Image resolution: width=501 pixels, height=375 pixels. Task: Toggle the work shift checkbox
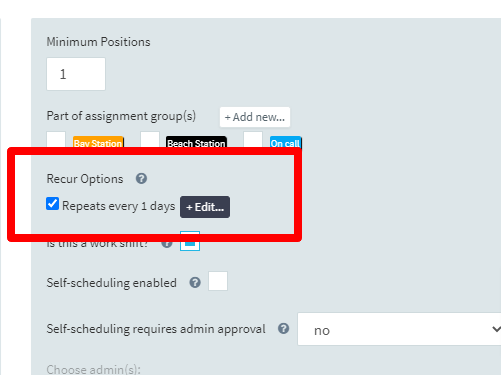(x=190, y=243)
